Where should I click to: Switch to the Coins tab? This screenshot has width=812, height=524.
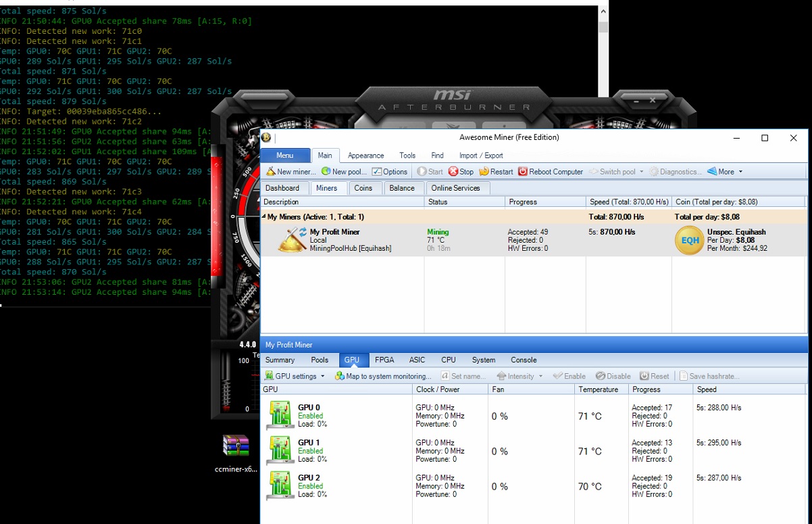363,188
